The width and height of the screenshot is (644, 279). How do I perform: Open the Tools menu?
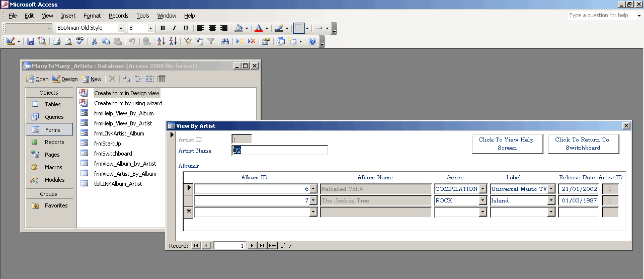143,16
